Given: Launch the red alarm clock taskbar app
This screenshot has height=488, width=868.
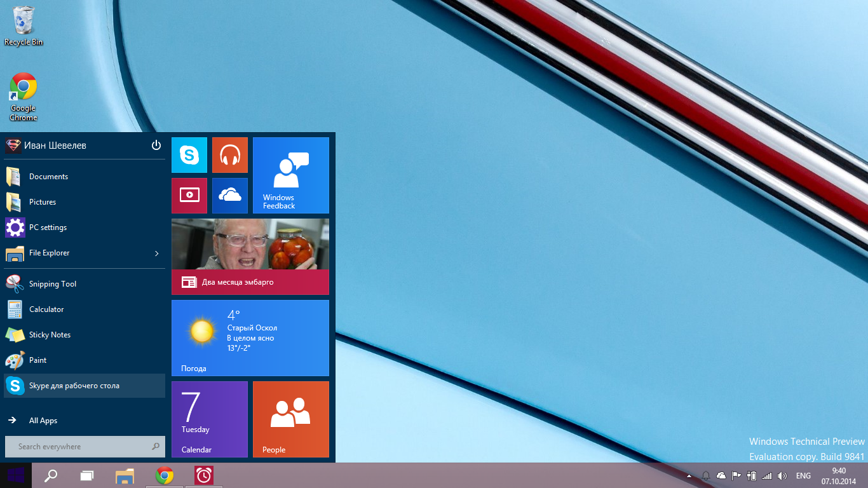Looking at the screenshot, I should coord(204,475).
